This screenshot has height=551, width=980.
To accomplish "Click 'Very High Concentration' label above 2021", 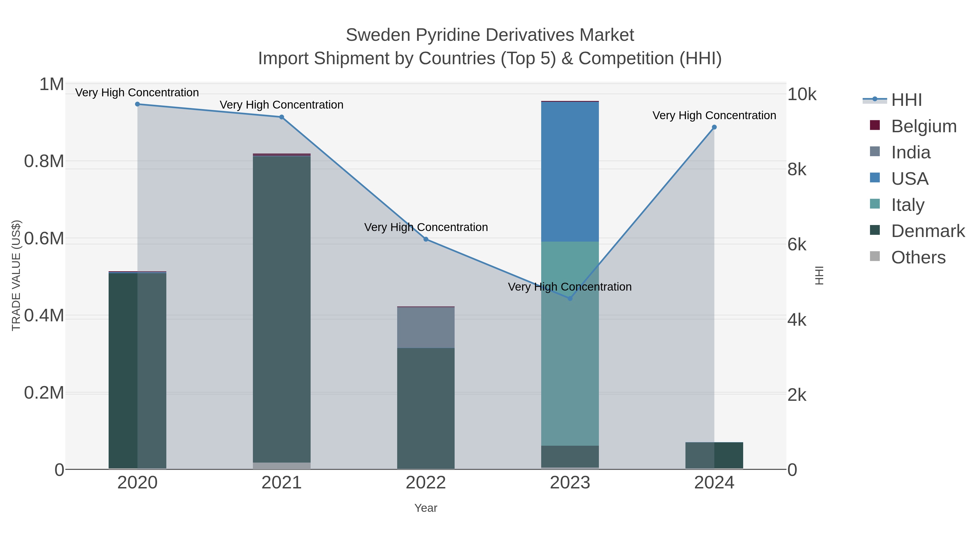I will coord(281,104).
